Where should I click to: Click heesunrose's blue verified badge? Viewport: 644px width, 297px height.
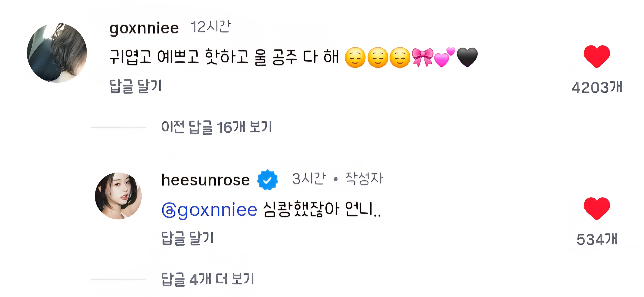(267, 180)
